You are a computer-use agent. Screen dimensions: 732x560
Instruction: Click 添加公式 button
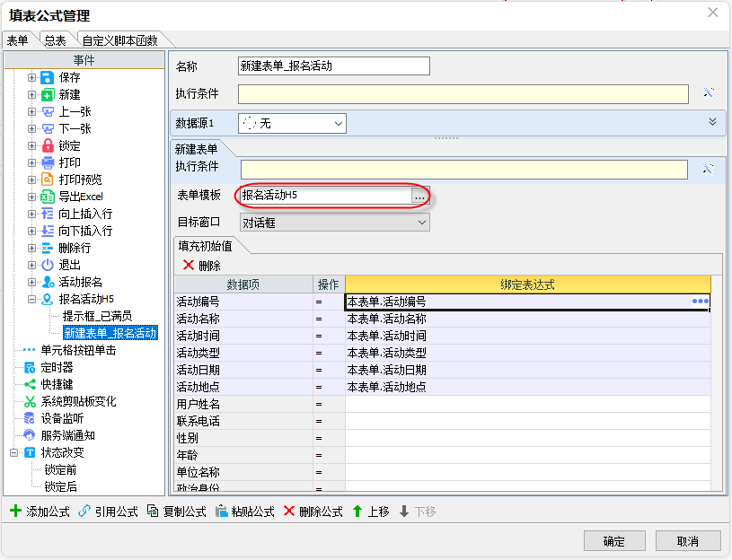(40, 512)
